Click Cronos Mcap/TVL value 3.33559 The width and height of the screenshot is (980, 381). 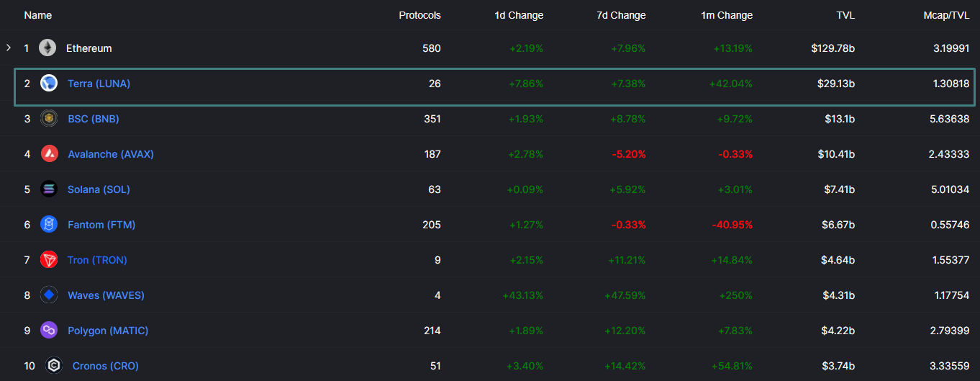coord(951,366)
